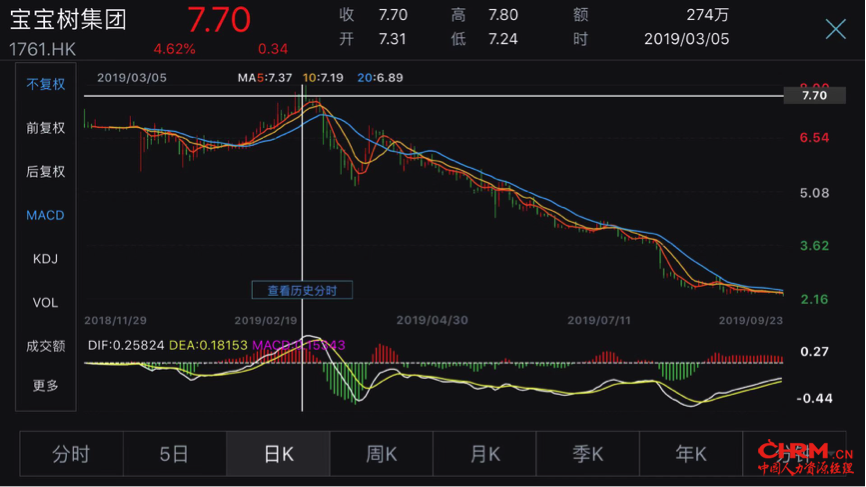Open the 月K monthly chart
This screenshot has height=487, width=866.
[485, 454]
